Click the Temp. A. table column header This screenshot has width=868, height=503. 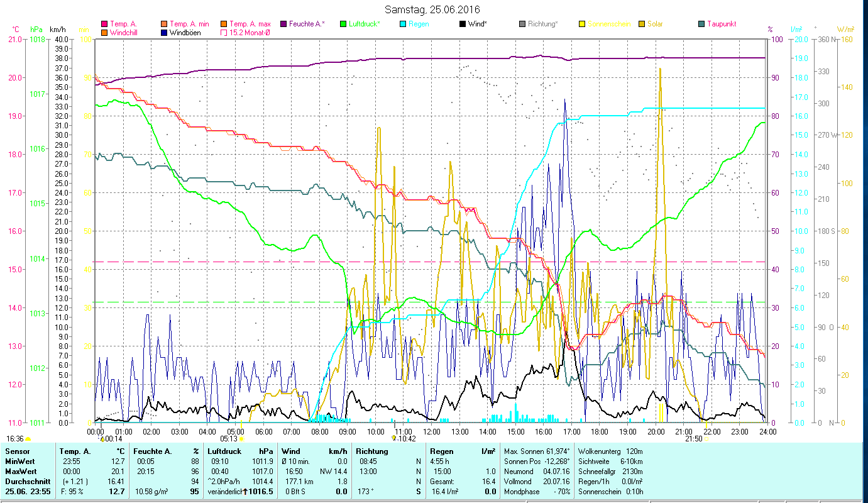click(75, 451)
